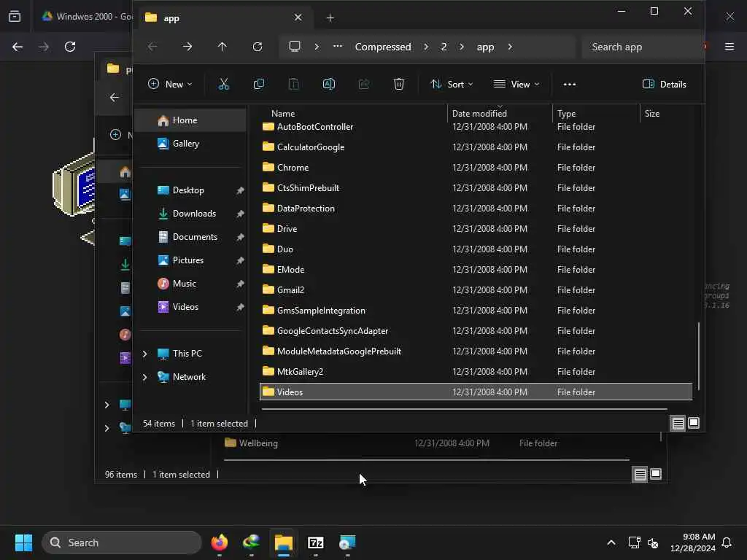This screenshot has width=747, height=560.
Task: Sort by Size column header
Action: pos(651,113)
